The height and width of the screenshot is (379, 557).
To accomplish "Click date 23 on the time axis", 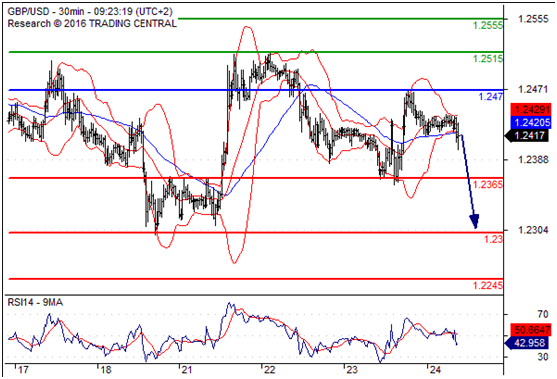I will [x=351, y=370].
